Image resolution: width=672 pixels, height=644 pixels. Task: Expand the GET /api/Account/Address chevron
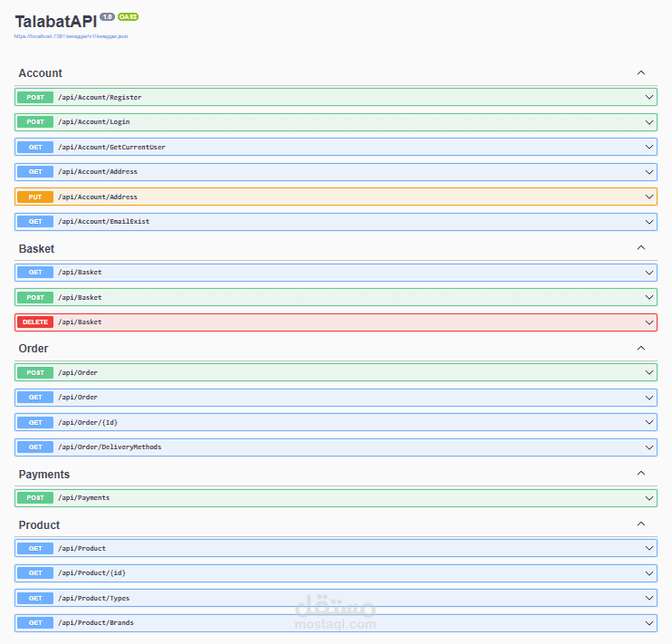click(x=649, y=172)
